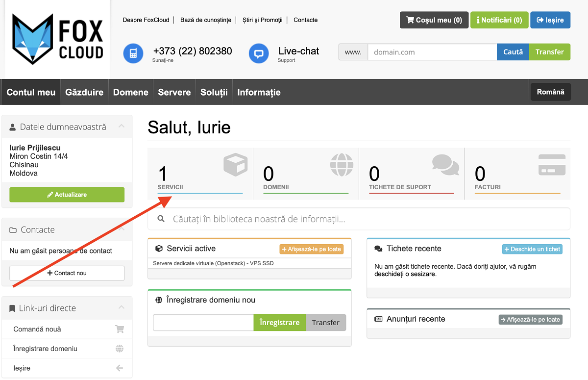The height and width of the screenshot is (380, 588).
Task: Click the domain.com search field
Action: [x=432, y=52]
